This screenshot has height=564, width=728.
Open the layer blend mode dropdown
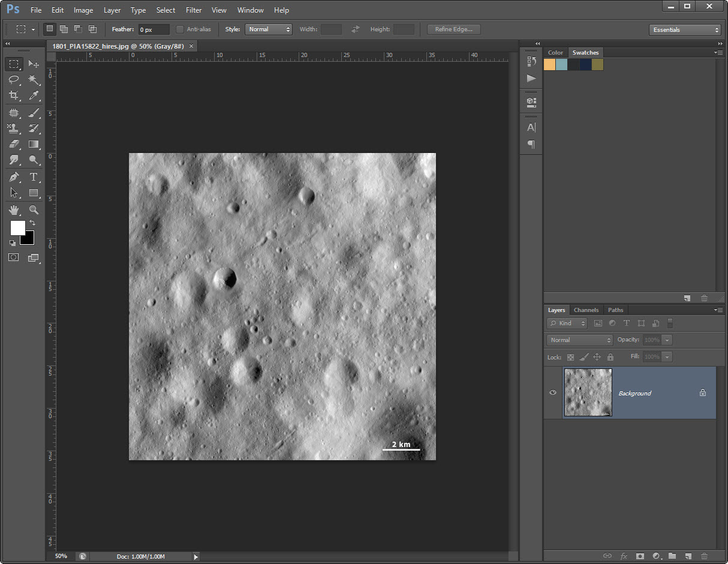579,340
